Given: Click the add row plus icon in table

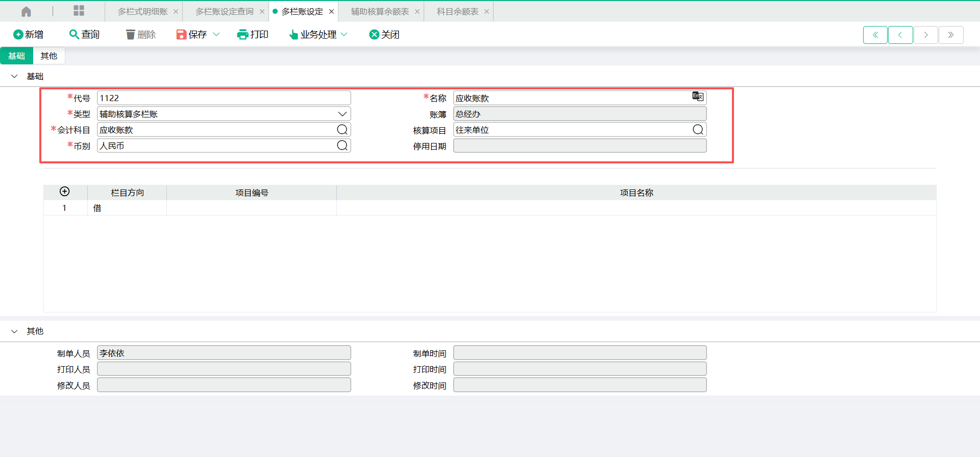Looking at the screenshot, I should 65,191.
